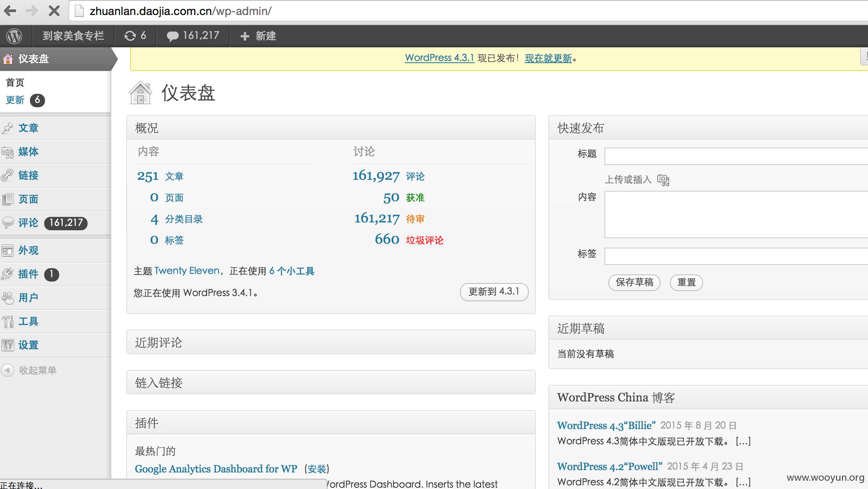Image resolution: width=868 pixels, height=489 pixels.
Task: Open the 分类目录 link
Action: (184, 219)
